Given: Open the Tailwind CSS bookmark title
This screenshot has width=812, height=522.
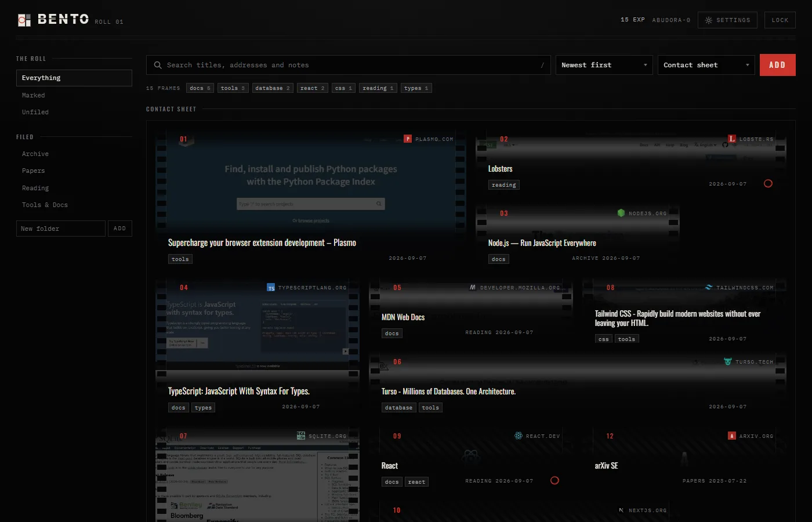Looking at the screenshot, I should 677,318.
